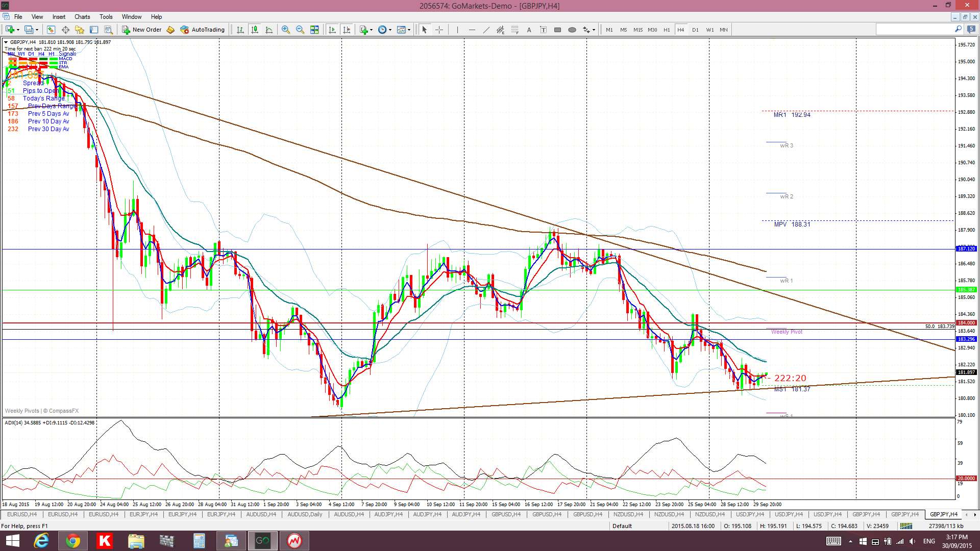Open the MQL5 chat notifications icon

(972, 30)
